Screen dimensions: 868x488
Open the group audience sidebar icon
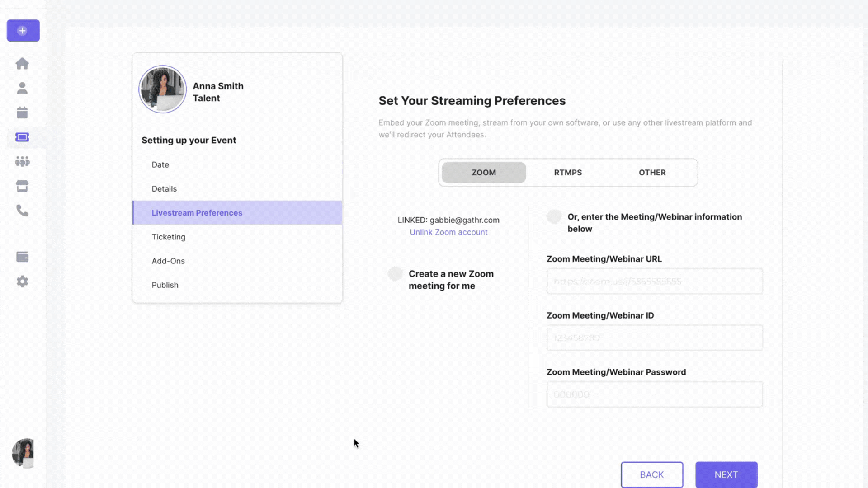click(x=22, y=161)
